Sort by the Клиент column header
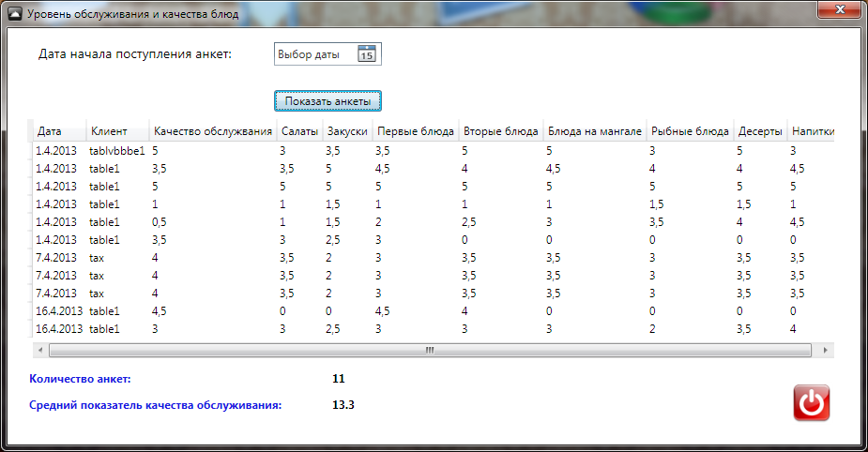Image resolution: width=868 pixels, height=452 pixels. point(117,131)
